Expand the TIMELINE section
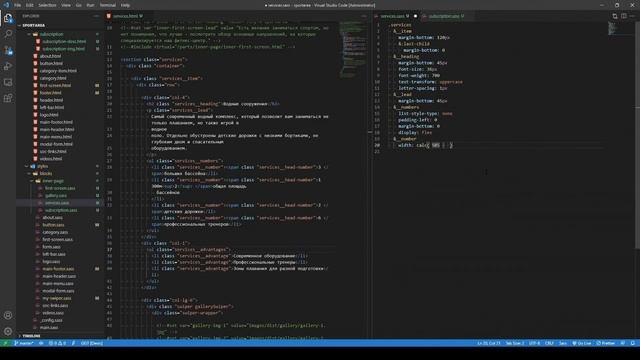The width and height of the screenshot is (640, 360). [x=32, y=336]
